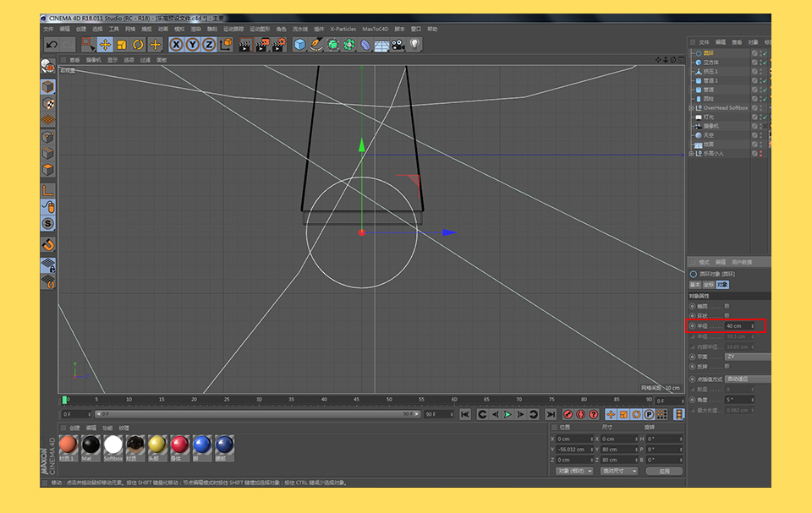Switch to the 对象 attribute tab
This screenshot has width=812, height=513.
click(x=722, y=285)
